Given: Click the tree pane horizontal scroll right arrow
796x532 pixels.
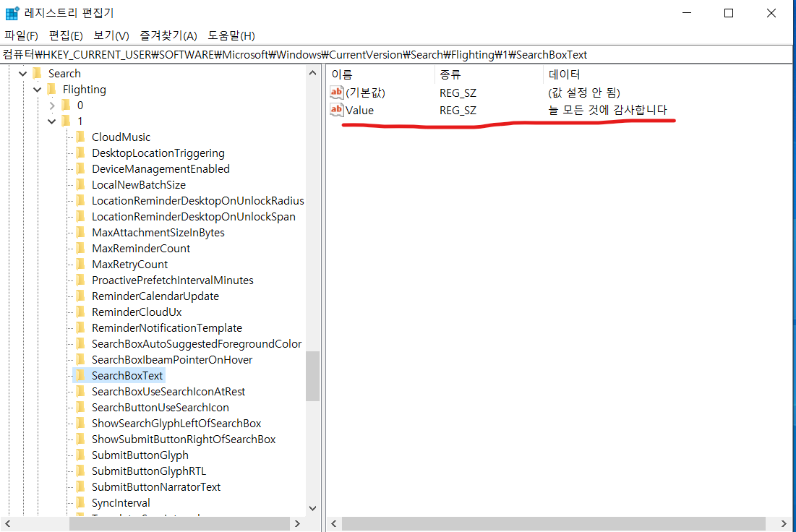Looking at the screenshot, I should tap(297, 523).
